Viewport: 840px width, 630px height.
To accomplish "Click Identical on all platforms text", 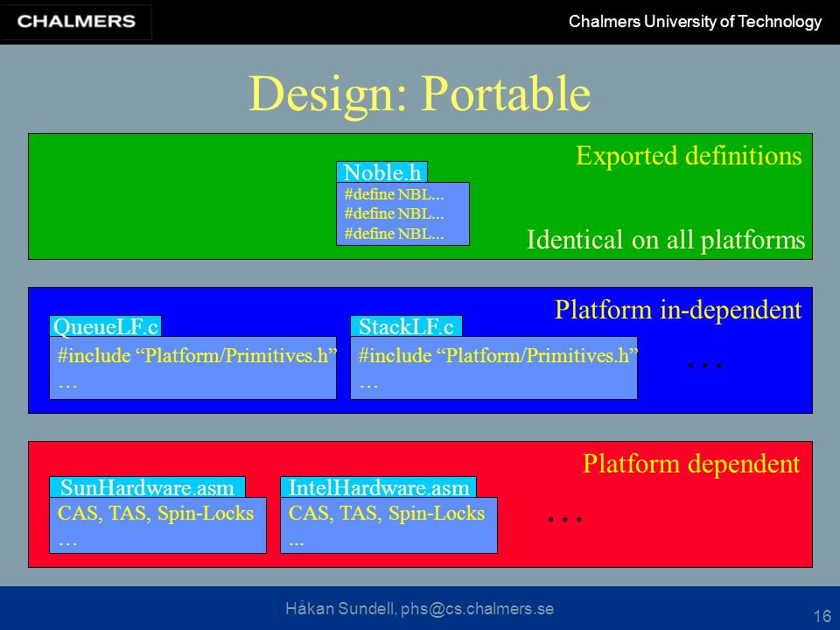I will (666, 240).
